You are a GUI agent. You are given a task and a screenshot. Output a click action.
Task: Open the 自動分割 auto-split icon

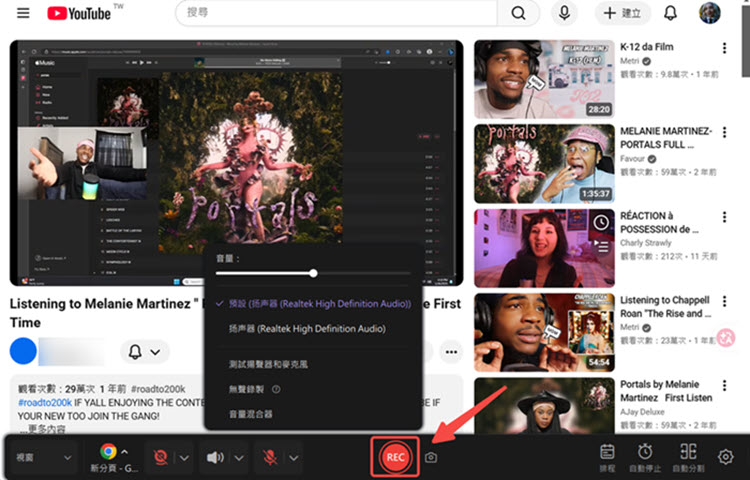point(688,458)
